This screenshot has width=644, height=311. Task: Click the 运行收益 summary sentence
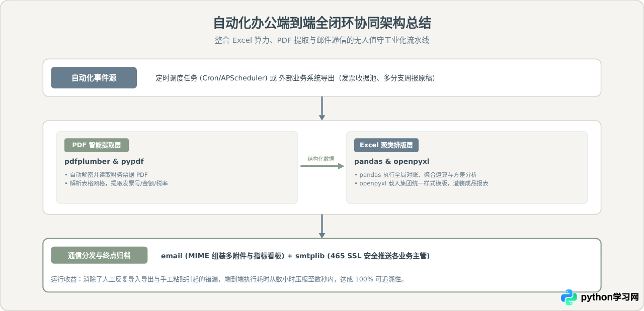click(x=228, y=279)
